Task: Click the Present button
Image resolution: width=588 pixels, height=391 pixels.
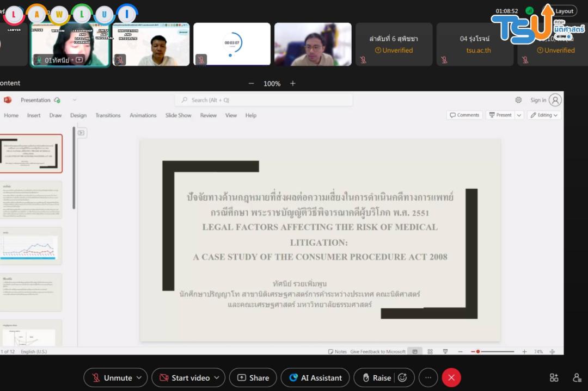Action: [x=500, y=115]
